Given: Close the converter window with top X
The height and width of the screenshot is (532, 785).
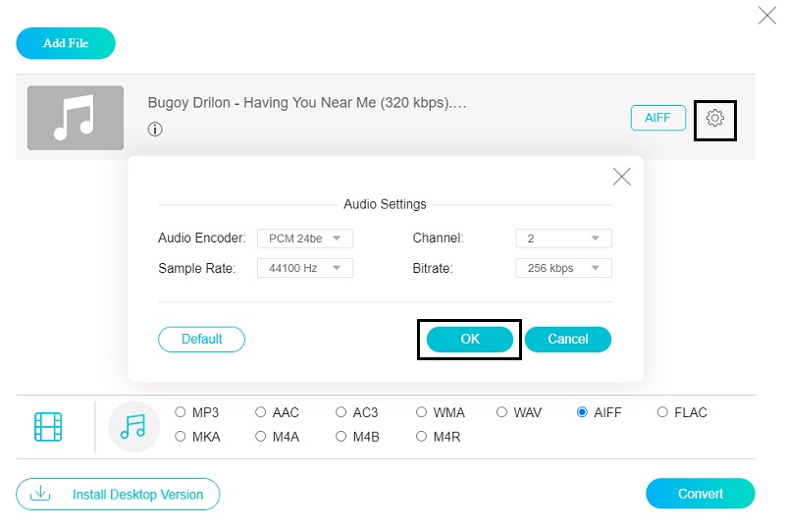Looking at the screenshot, I should coord(766,15).
